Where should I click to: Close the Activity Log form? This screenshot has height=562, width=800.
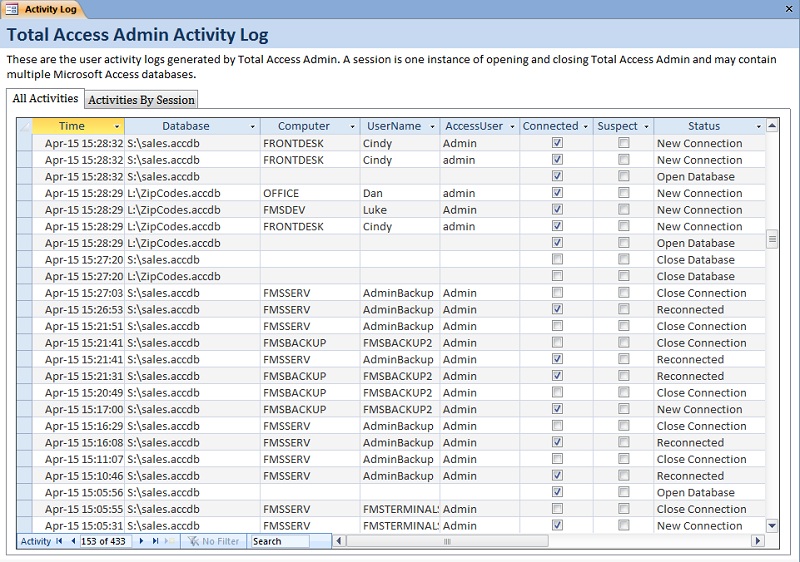tap(788, 9)
